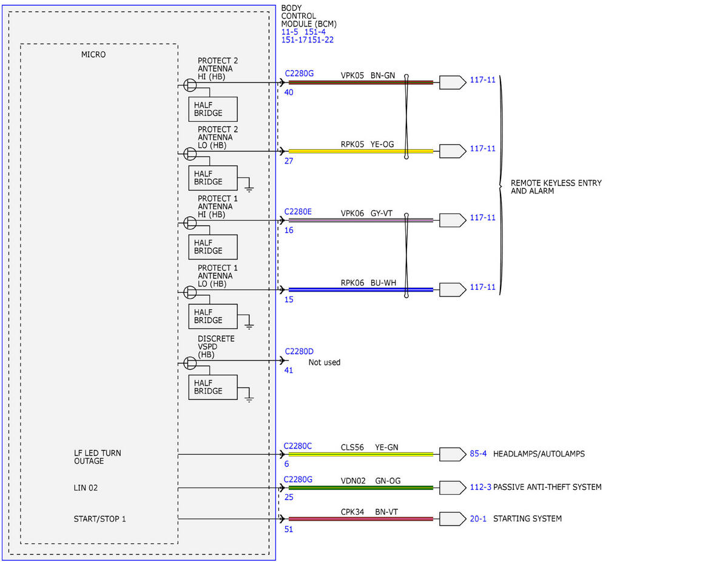Click 'PASSIVE ANTI-THEFT SYSTEM' label

(x=547, y=487)
